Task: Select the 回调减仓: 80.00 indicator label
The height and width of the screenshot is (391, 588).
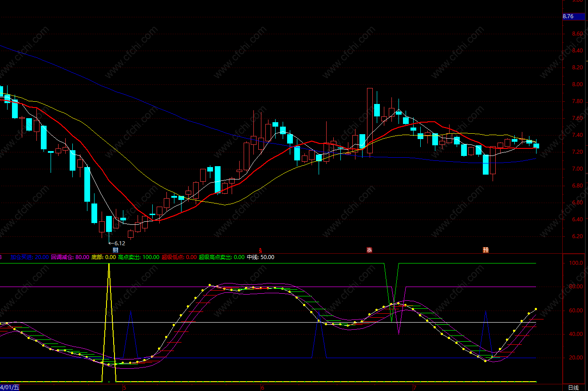Action: 70,257
